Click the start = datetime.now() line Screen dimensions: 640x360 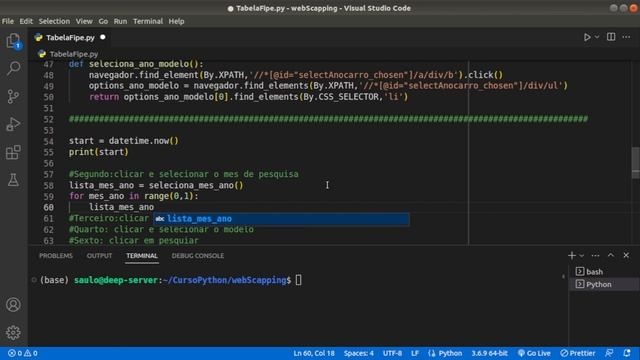[124, 141]
